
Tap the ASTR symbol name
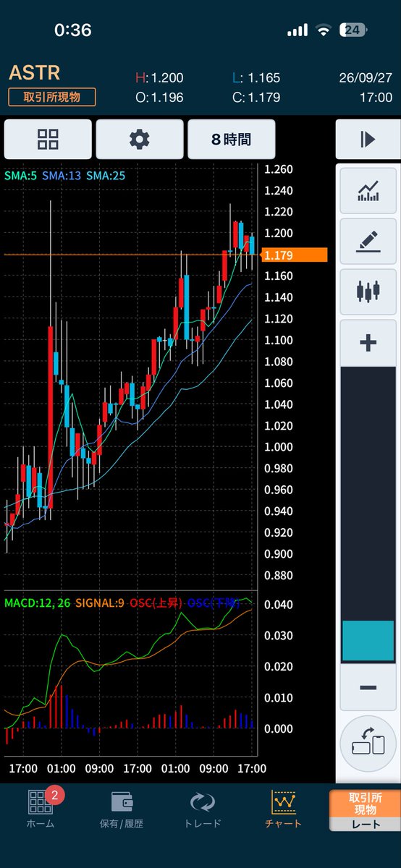coord(34,73)
